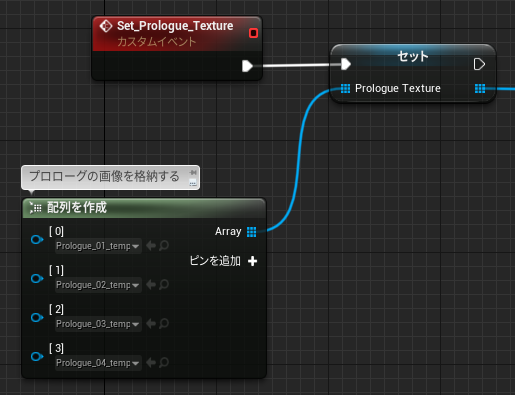Click the Set_Prologue_Texture custom event icon
Image resolution: width=515 pixels, height=395 pixels.
point(106,26)
